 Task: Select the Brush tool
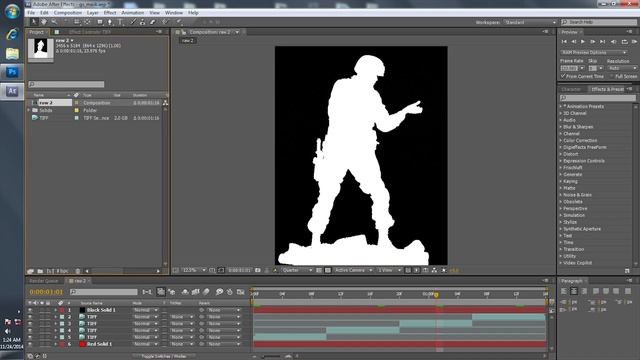133,22
